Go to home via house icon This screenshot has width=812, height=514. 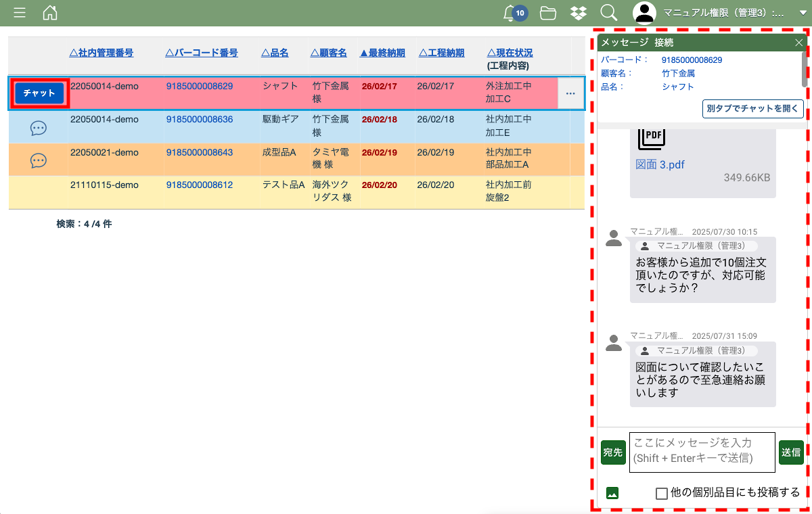50,13
